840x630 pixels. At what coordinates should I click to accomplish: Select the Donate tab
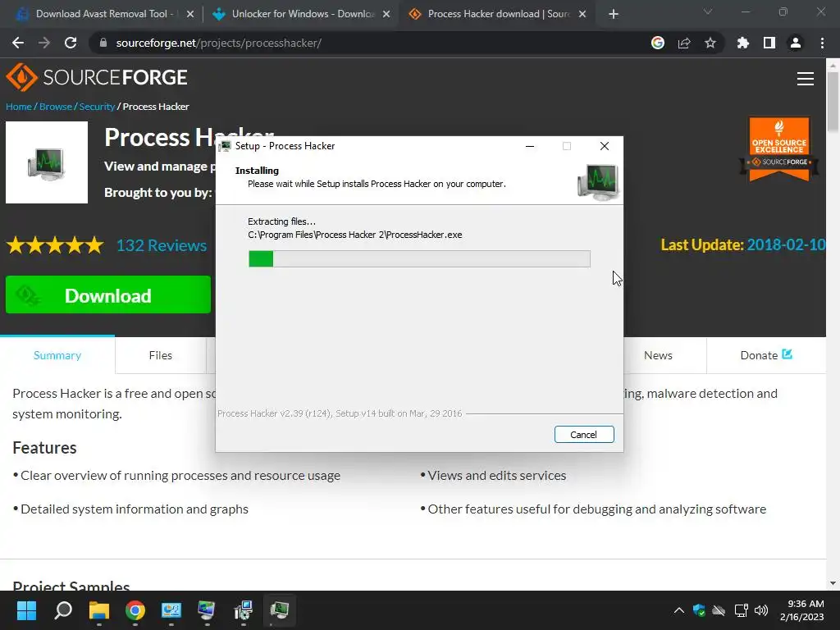click(766, 355)
